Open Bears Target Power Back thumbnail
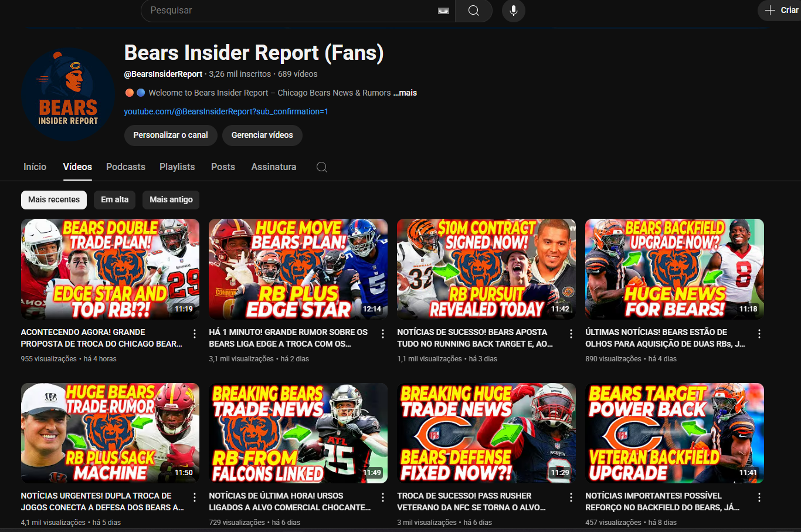The height and width of the screenshot is (532, 801). tap(675, 433)
